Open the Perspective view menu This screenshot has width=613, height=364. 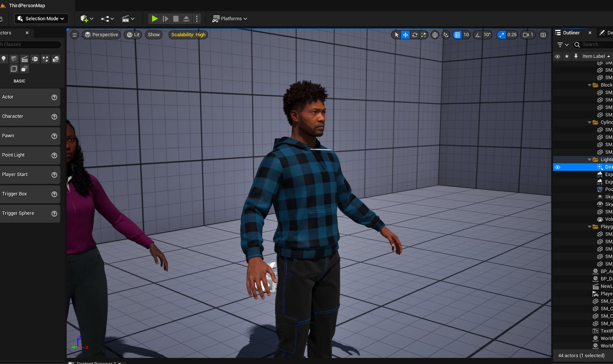point(101,35)
